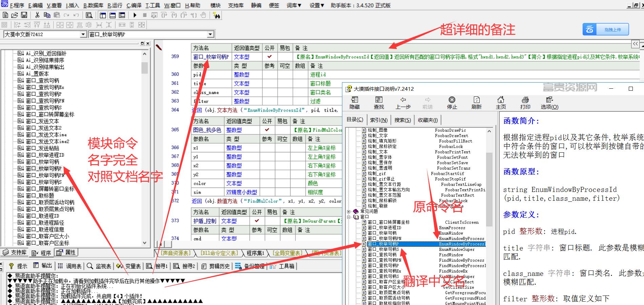Cut selection with the scissors icon

(x=37, y=15)
